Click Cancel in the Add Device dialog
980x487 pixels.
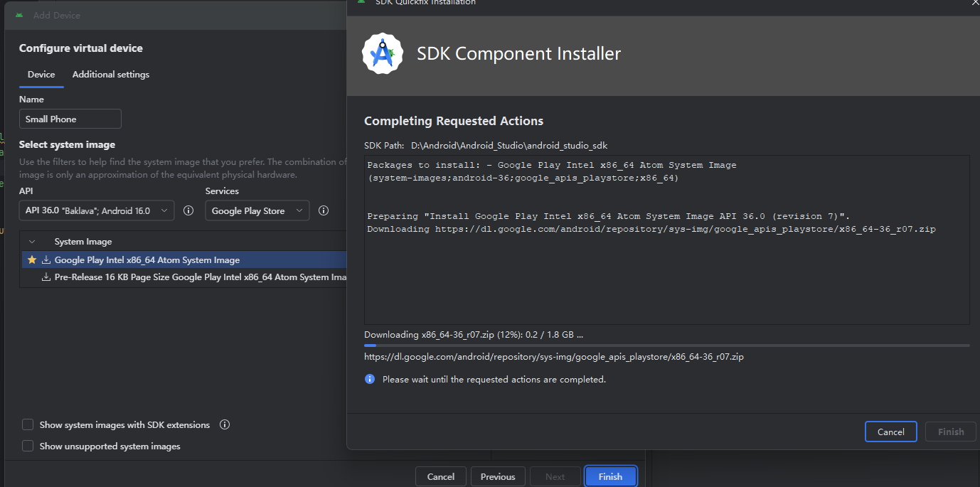[x=441, y=476]
